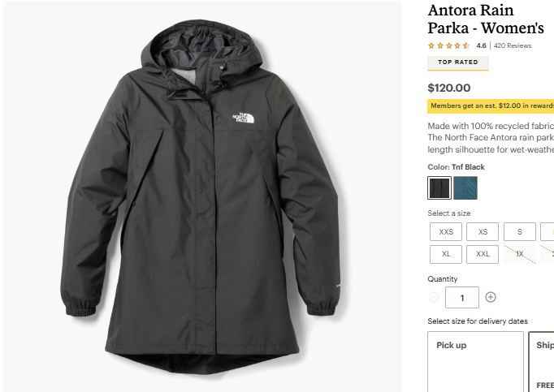The height and width of the screenshot is (392, 554).
Task: Open the 420 Reviews link
Action: tap(513, 45)
